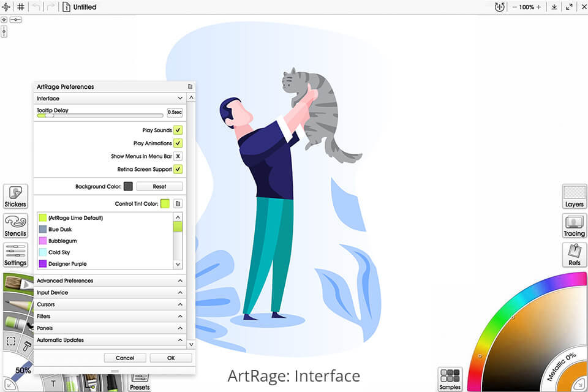Enable Show Menus in Menu Bar
Image resolution: width=588 pixels, height=392 pixels.
point(178,156)
